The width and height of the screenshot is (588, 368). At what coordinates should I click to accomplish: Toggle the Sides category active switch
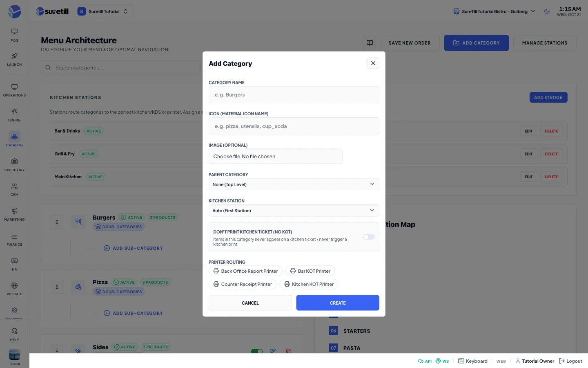[x=257, y=351]
